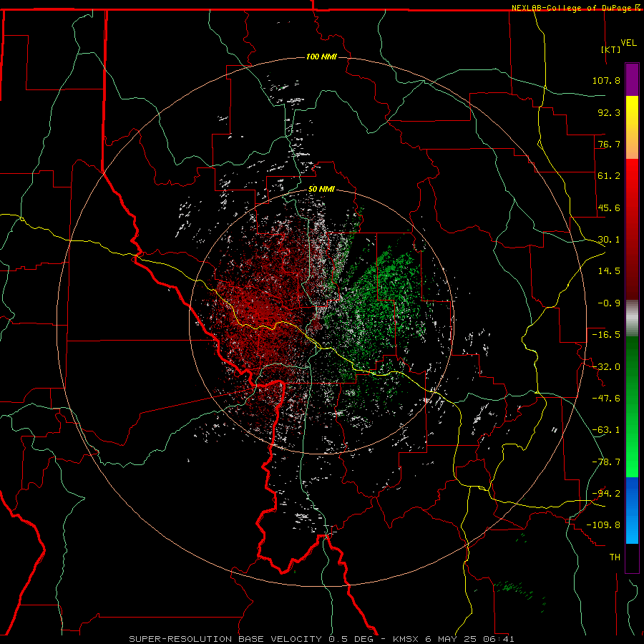
Task: Select the -78.7 legend value
Action: (x=606, y=462)
